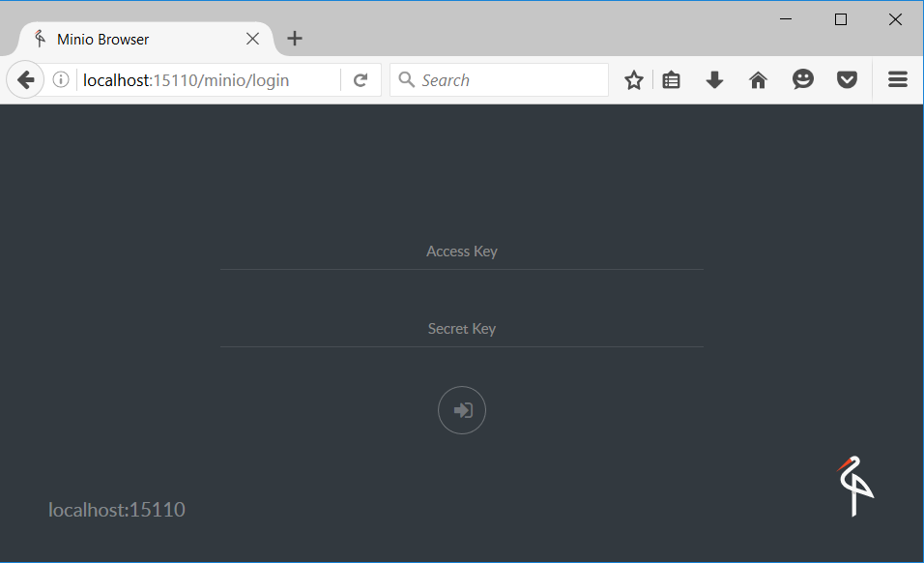
Task: Click the Minio login arrow button
Action: coord(461,410)
